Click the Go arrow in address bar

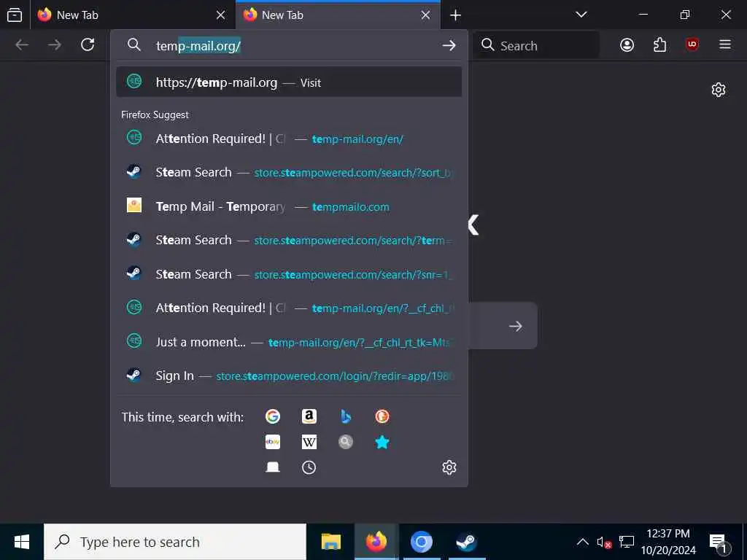pyautogui.click(x=449, y=45)
